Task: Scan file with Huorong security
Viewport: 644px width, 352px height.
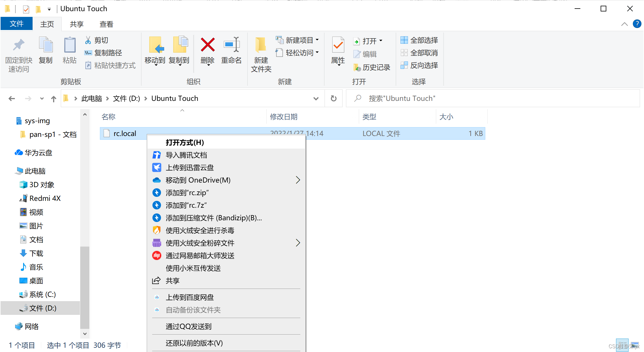Action: click(226, 231)
